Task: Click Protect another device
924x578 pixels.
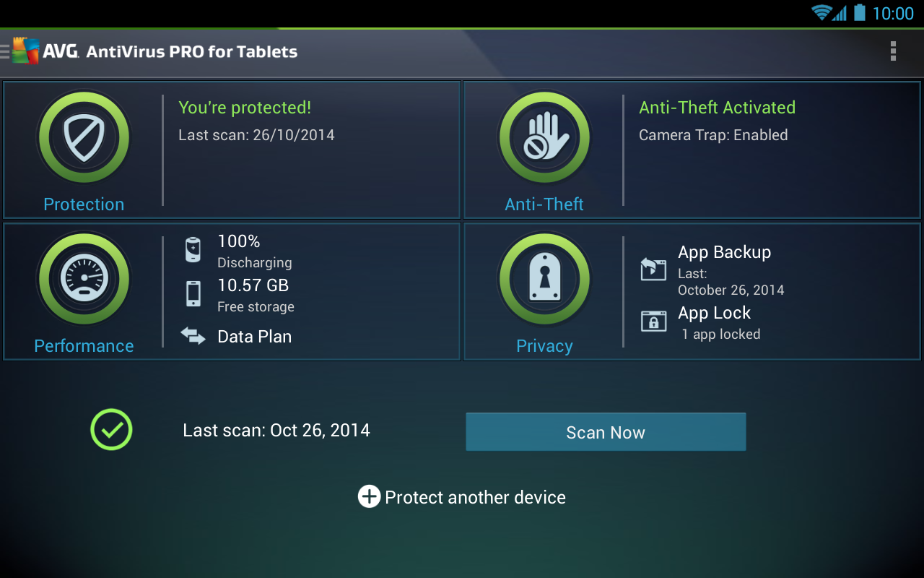Action: (461, 497)
